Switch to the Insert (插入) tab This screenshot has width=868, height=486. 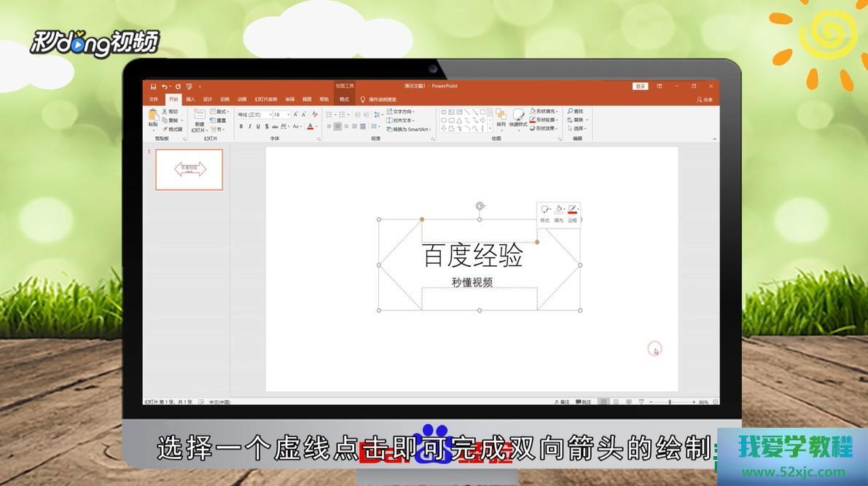[190, 99]
